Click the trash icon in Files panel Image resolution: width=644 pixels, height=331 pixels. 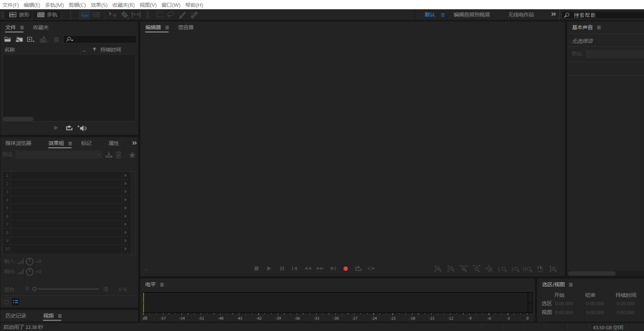pyautogui.click(x=56, y=40)
